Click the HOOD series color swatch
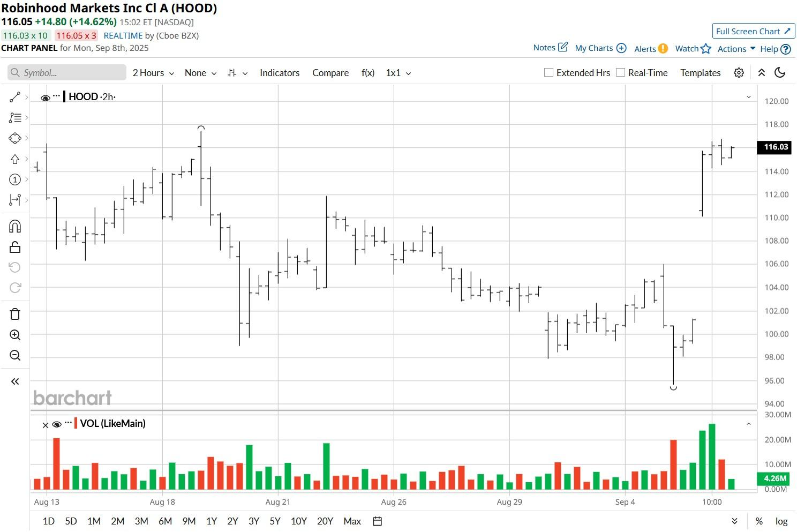This screenshot has width=797, height=532. tap(64, 96)
